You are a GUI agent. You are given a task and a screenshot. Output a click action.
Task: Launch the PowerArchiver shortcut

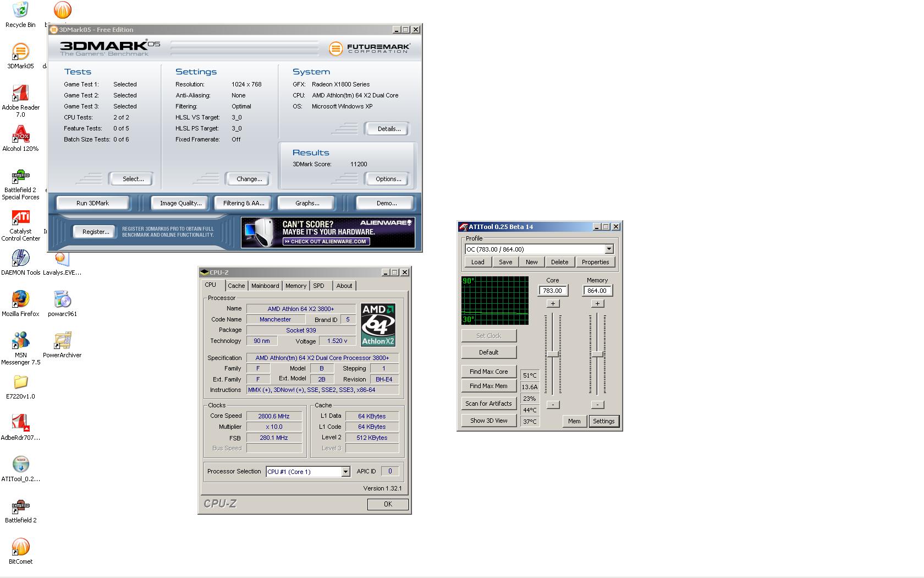pos(62,345)
